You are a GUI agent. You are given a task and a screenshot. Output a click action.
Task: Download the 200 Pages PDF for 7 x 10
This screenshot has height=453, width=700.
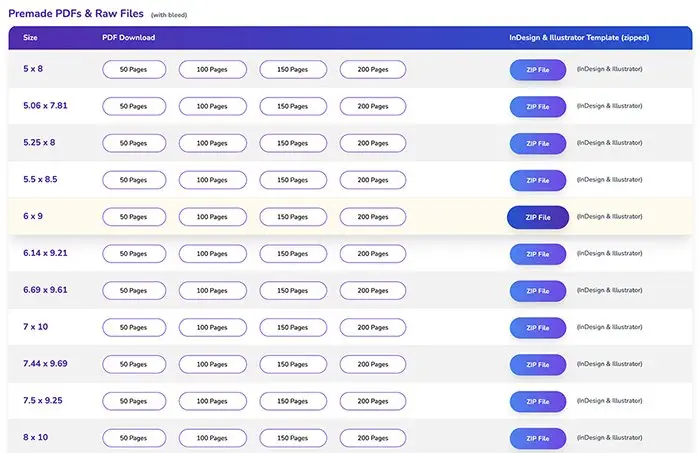coord(373,328)
